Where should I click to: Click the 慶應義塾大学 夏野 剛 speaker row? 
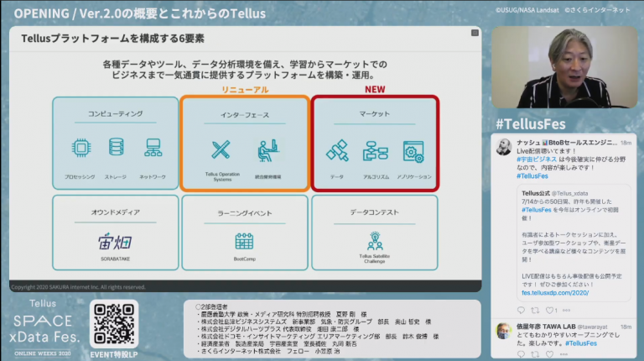pyautogui.click(x=282, y=314)
